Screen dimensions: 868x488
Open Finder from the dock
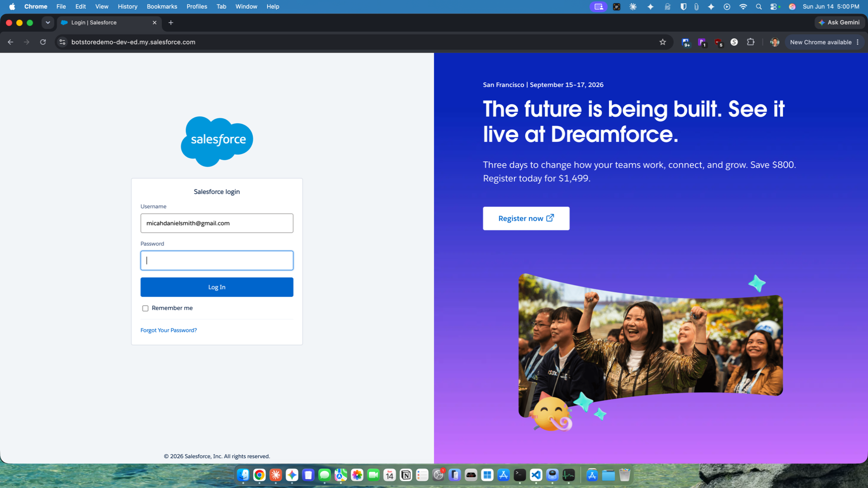pyautogui.click(x=243, y=475)
